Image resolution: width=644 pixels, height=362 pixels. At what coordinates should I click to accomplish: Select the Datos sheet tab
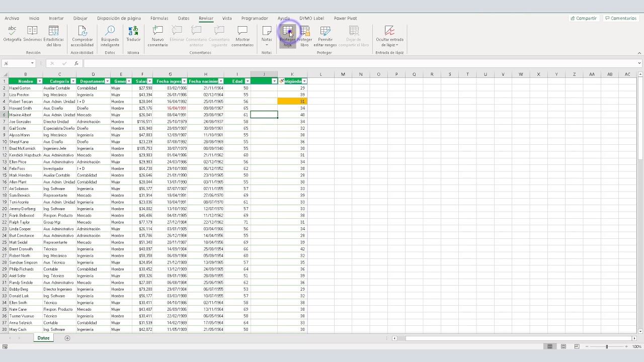[44, 338]
